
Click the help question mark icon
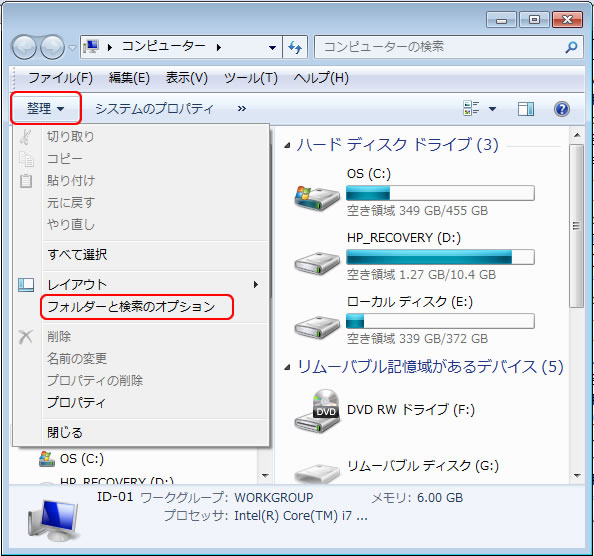(x=561, y=109)
